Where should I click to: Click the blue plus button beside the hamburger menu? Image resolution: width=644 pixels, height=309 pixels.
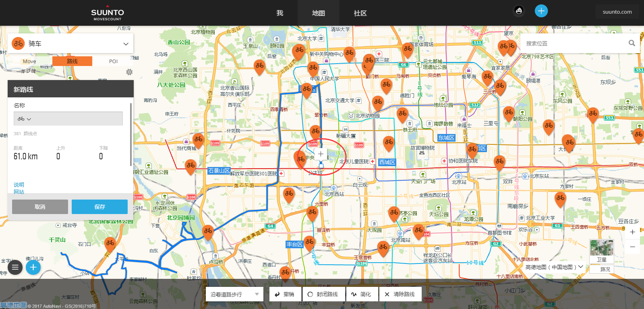pyautogui.click(x=33, y=267)
